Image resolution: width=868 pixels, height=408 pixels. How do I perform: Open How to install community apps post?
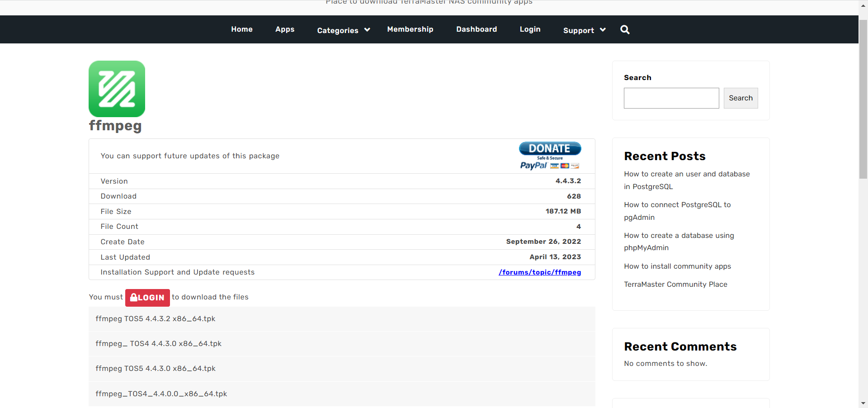click(677, 266)
